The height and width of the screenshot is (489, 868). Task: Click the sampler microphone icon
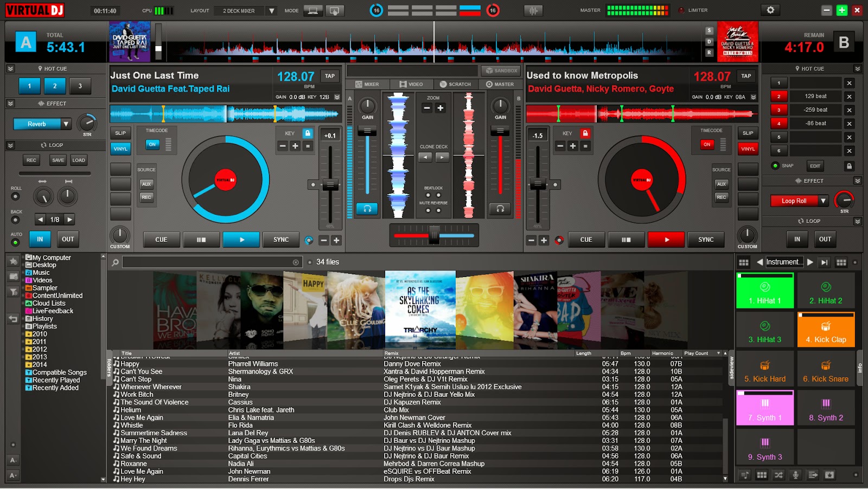(x=795, y=475)
